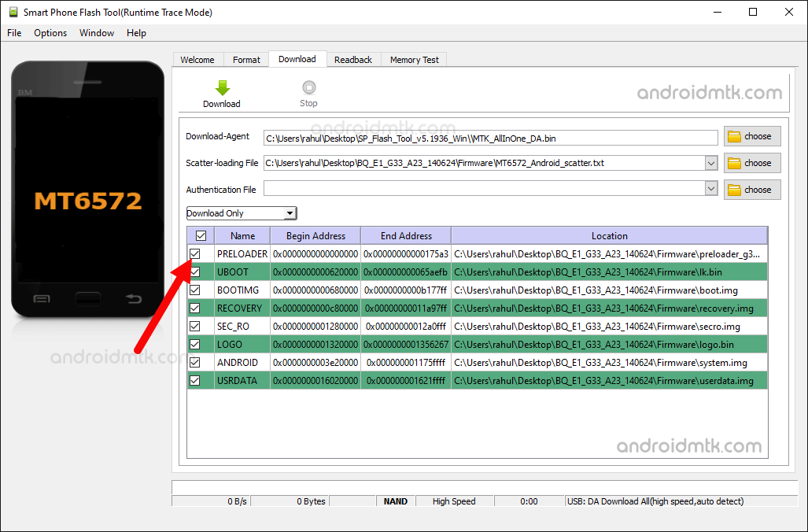This screenshot has height=532, width=808.
Task: Click the End Address column header
Action: [406, 235]
